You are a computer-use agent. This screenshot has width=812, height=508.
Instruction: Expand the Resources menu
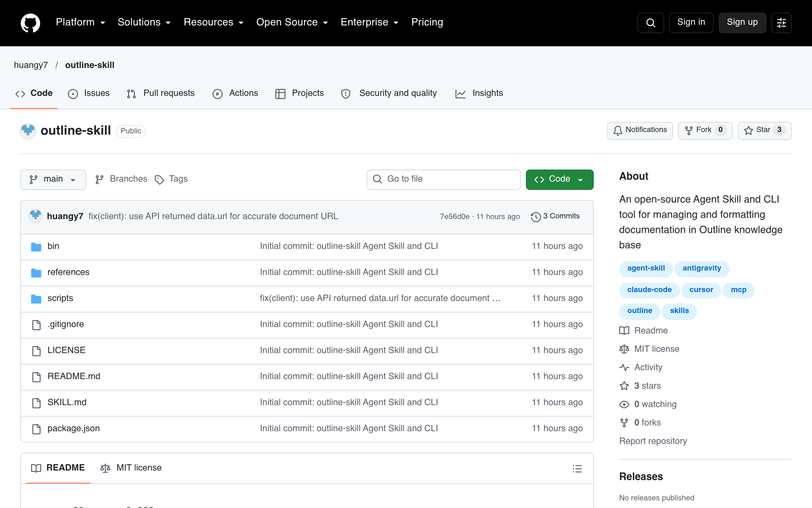pos(213,22)
